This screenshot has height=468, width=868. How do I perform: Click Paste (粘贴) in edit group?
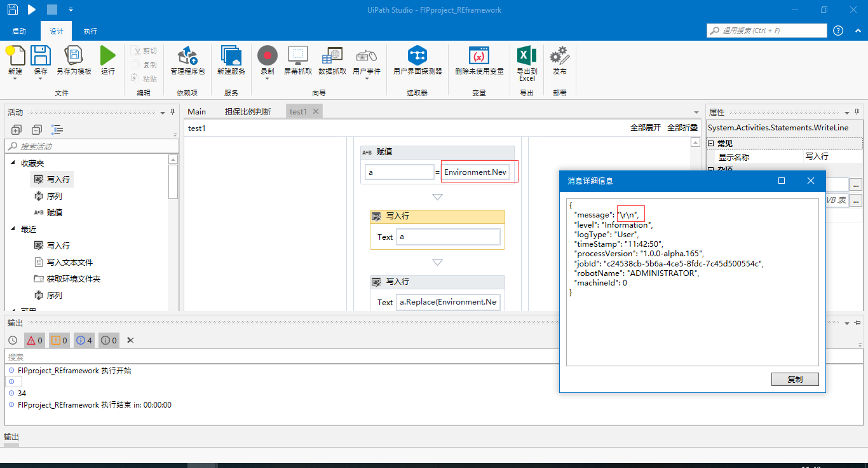[144, 79]
